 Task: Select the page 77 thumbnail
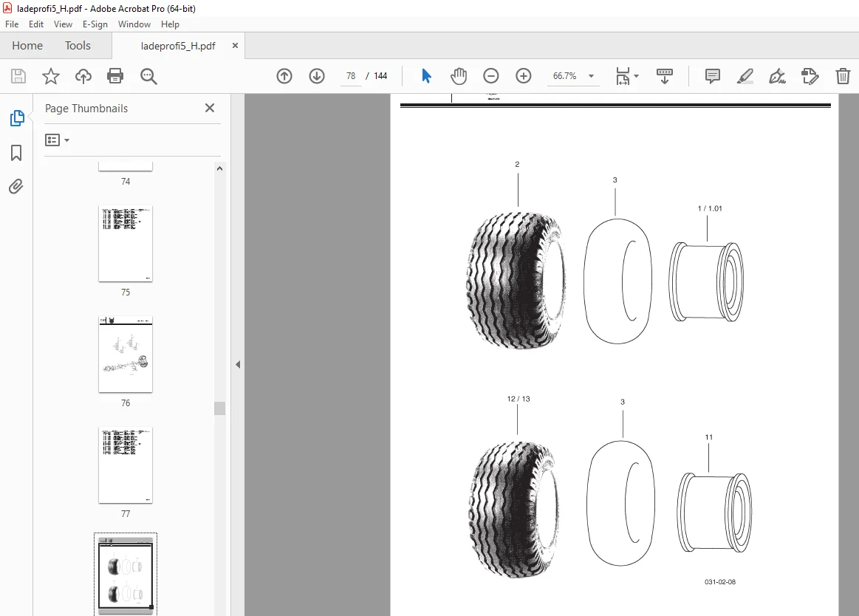click(x=126, y=465)
